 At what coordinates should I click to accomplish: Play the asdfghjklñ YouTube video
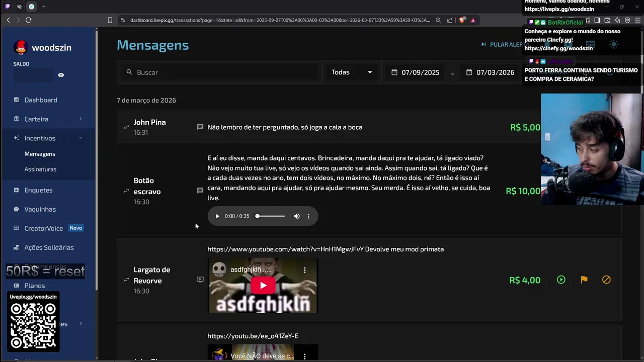[x=263, y=286]
